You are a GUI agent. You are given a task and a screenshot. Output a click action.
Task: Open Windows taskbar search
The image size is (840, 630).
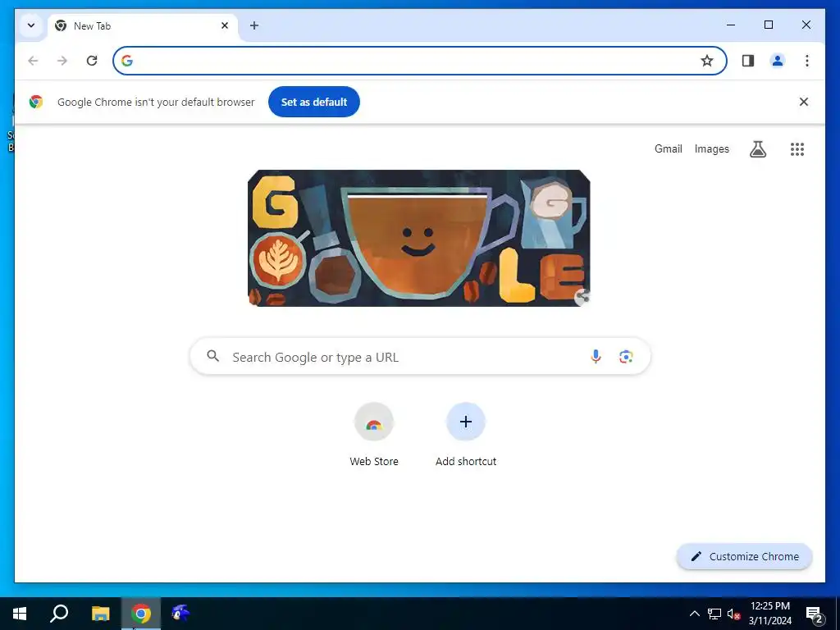tap(59, 614)
